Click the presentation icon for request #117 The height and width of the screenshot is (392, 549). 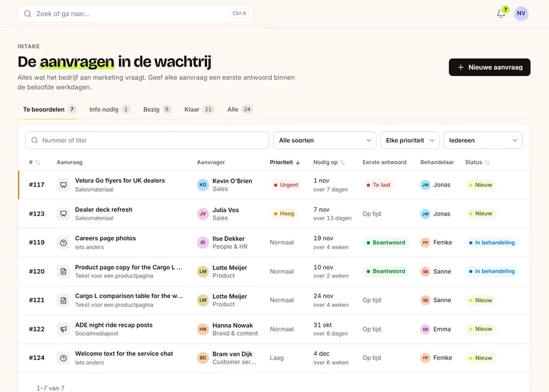click(x=63, y=185)
